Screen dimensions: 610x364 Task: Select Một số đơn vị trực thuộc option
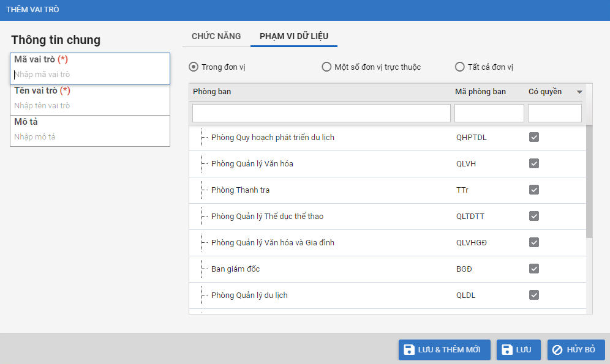326,67
